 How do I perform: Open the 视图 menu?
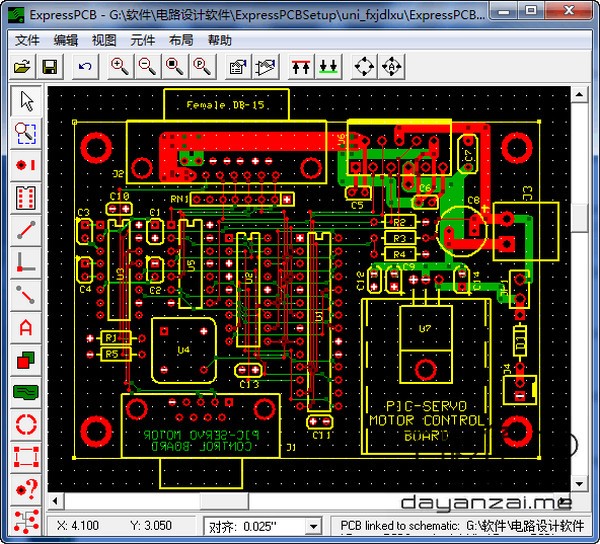click(x=104, y=40)
